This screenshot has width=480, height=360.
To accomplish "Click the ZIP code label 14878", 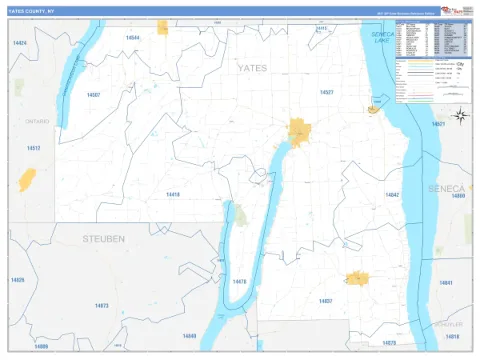I will [389, 343].
